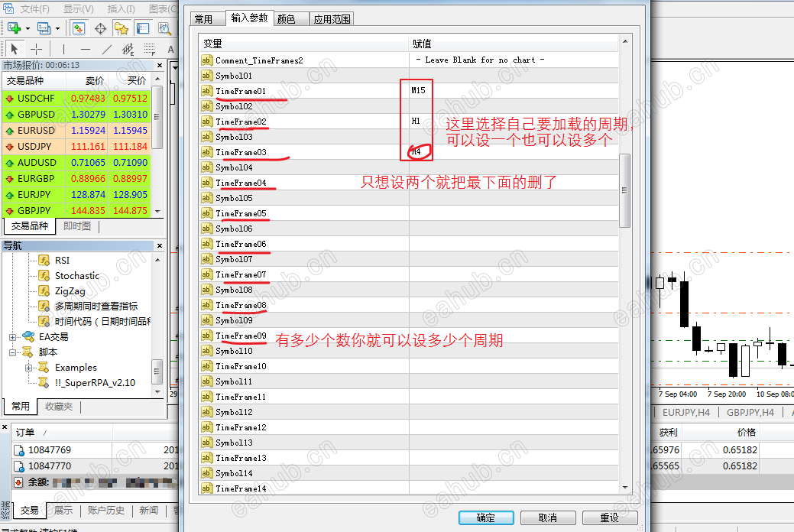794x532 pixels.
Task: Expand the EA交易 tree node
Action: pos(13,337)
